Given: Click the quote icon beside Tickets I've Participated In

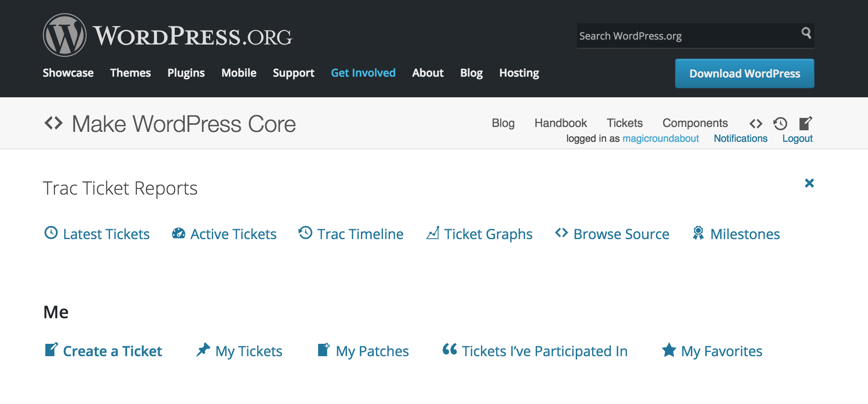Looking at the screenshot, I should tap(450, 349).
